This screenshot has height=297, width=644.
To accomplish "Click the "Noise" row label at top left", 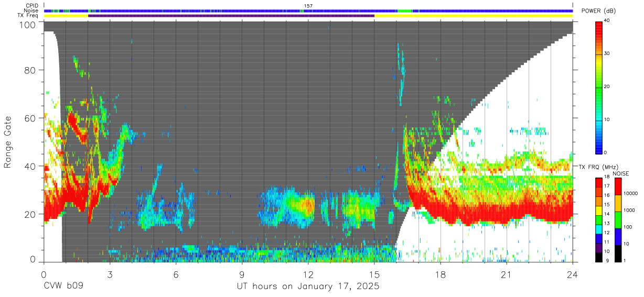I will point(32,10).
